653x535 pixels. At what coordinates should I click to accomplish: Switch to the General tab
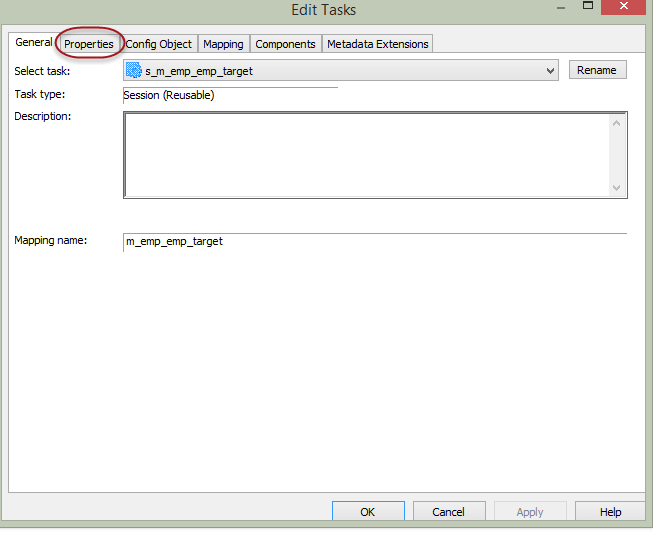[34, 43]
